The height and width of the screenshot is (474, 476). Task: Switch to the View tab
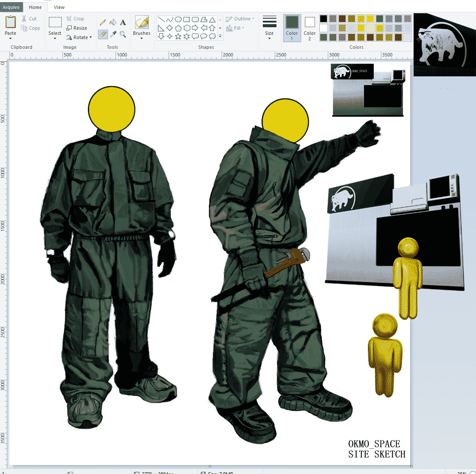click(59, 7)
